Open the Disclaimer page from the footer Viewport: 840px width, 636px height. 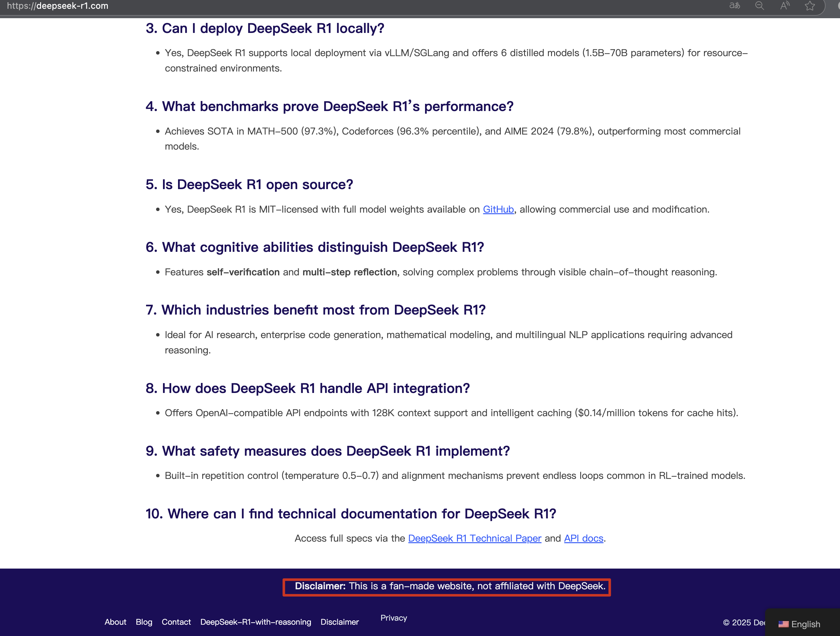point(339,622)
